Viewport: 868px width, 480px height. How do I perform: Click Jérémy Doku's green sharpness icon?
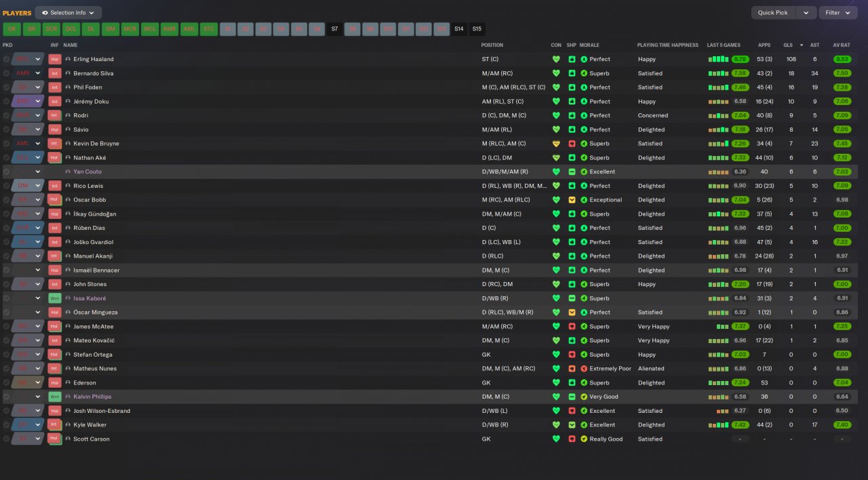pos(572,102)
